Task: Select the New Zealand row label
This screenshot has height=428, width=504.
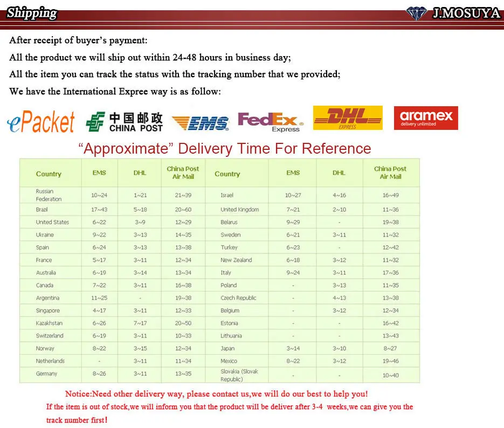Action: pyautogui.click(x=236, y=260)
